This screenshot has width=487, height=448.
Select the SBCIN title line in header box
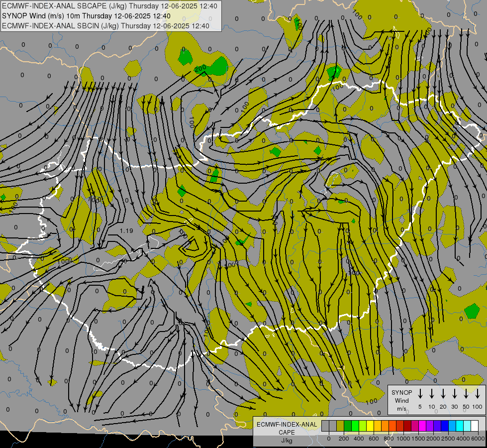tap(105, 26)
